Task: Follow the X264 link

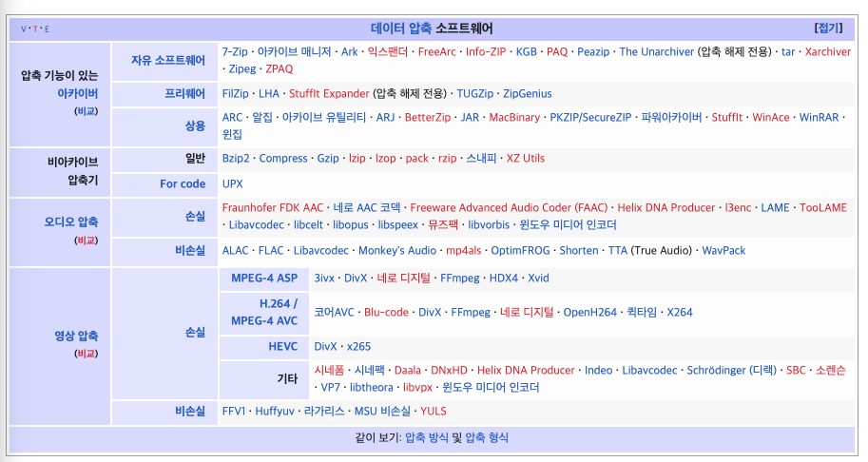Action: pyautogui.click(x=679, y=312)
